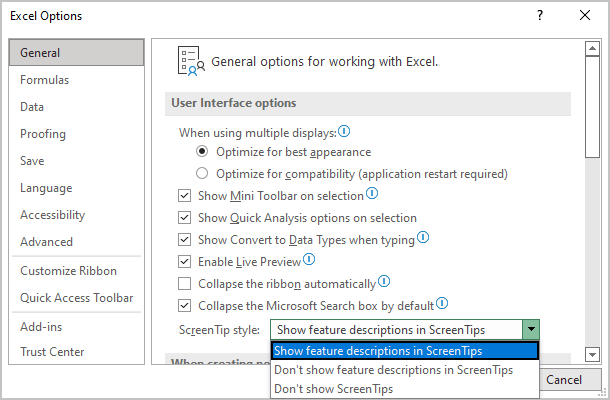This screenshot has width=610, height=400.
Task: Check Collapse the ribbon automatically
Action: tap(184, 284)
